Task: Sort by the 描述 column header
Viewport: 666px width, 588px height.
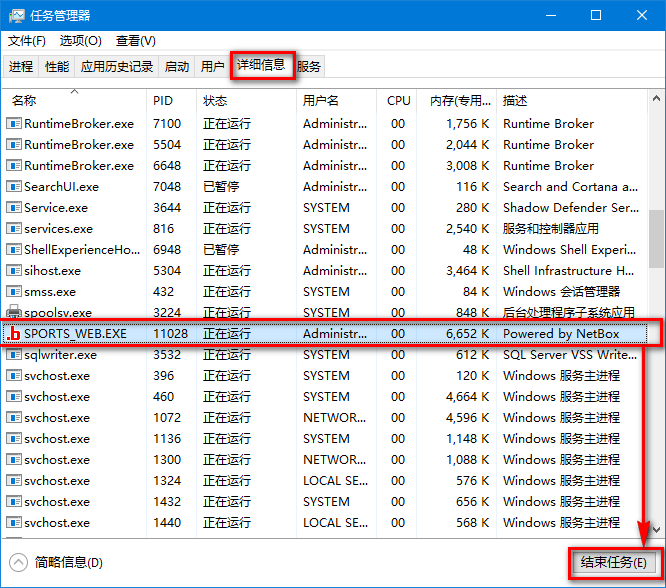Action: 572,101
